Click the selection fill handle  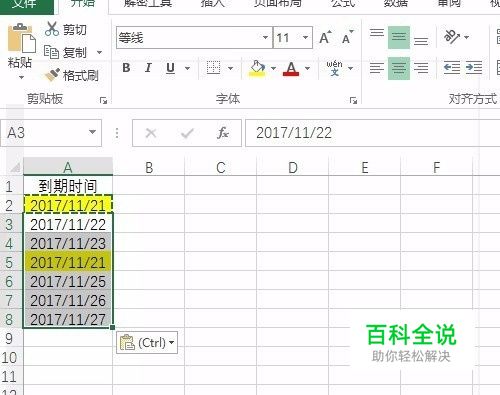click(113, 327)
